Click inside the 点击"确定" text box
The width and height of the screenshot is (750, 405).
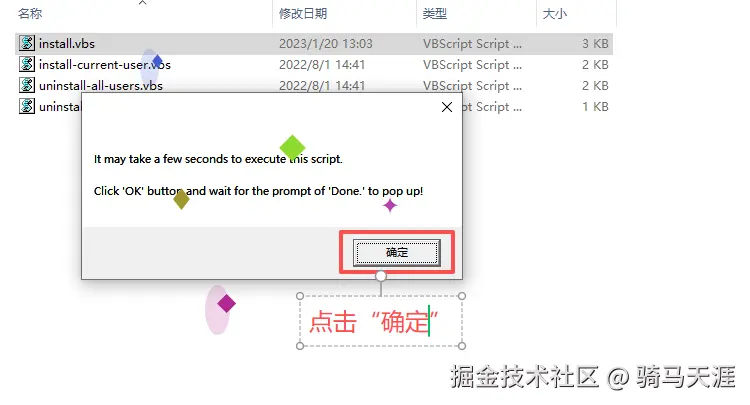click(x=381, y=321)
